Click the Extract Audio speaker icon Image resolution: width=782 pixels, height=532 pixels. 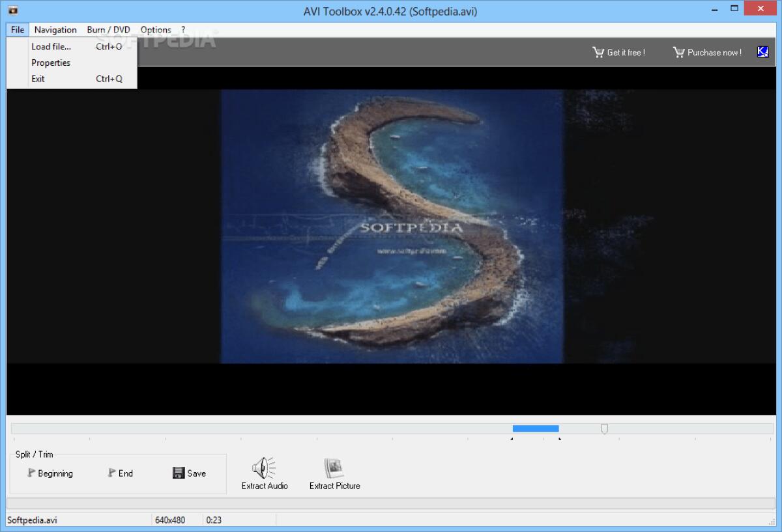click(x=263, y=468)
